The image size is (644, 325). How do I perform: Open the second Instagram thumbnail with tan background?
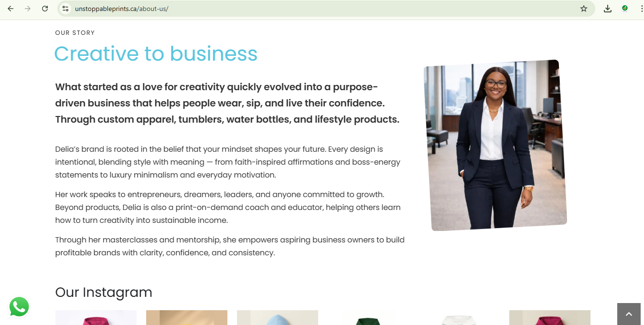click(187, 318)
